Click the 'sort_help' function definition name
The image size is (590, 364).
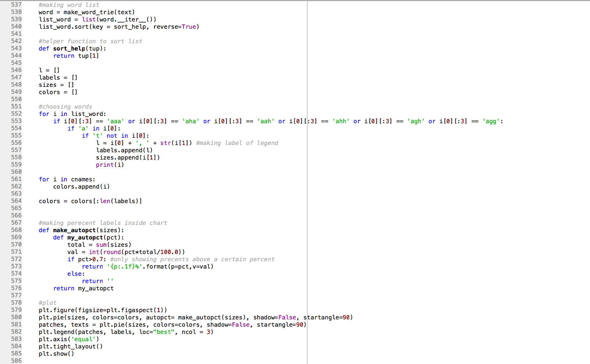point(69,49)
